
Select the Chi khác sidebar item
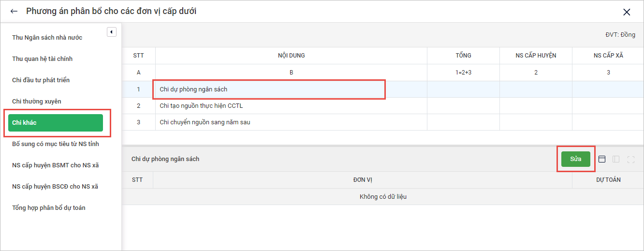tap(56, 123)
